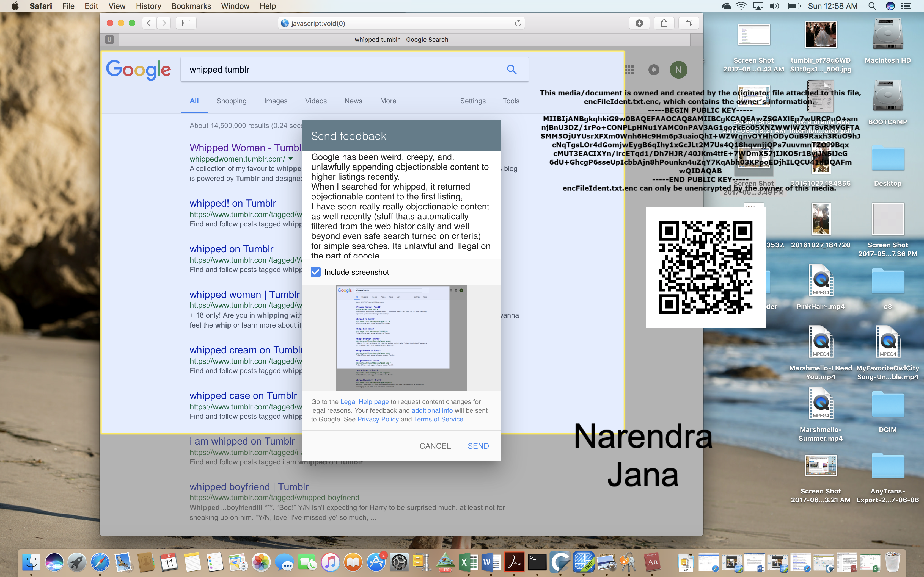The width and height of the screenshot is (924, 577).
Task: Click the show all tabs icon
Action: pyautogui.click(x=688, y=23)
